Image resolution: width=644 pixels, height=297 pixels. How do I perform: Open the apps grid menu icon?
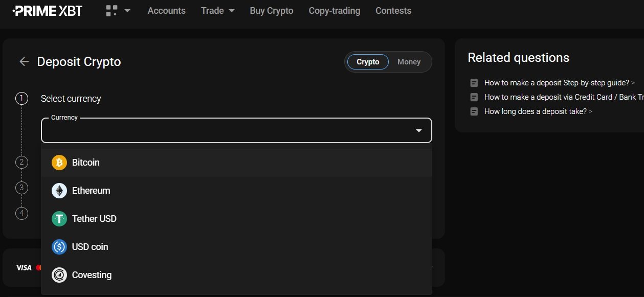[x=112, y=11]
